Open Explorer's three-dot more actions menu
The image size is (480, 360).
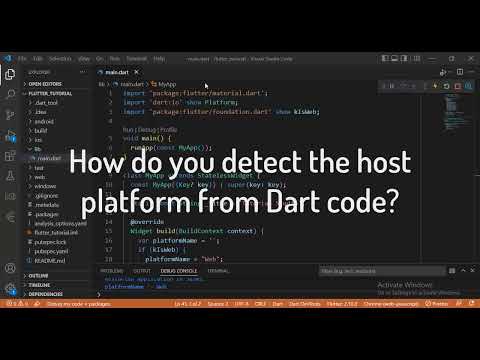(82, 72)
